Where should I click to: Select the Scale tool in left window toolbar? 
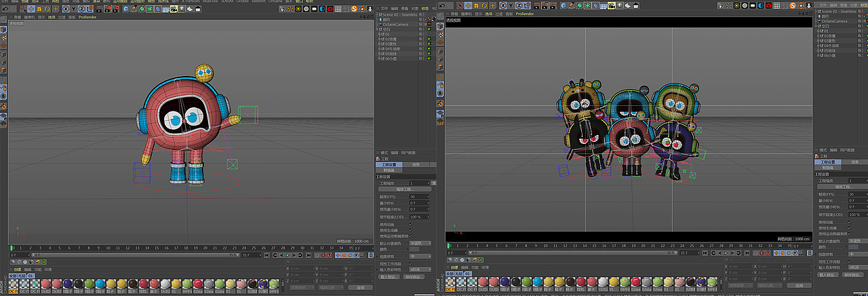39,9
